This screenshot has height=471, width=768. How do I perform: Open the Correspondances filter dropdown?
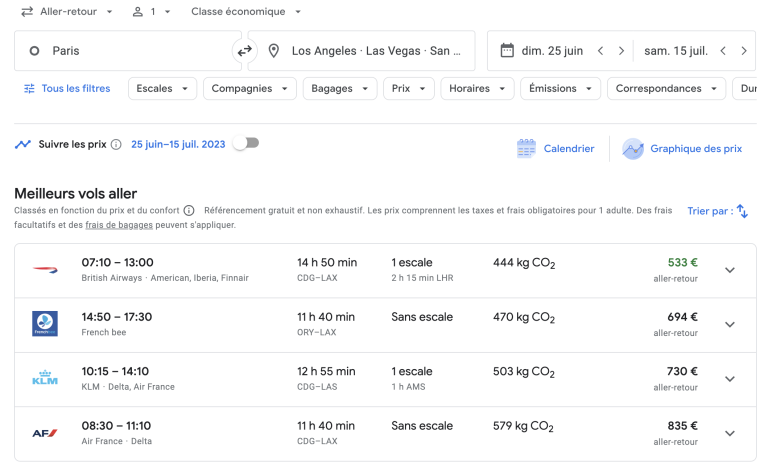(x=667, y=89)
